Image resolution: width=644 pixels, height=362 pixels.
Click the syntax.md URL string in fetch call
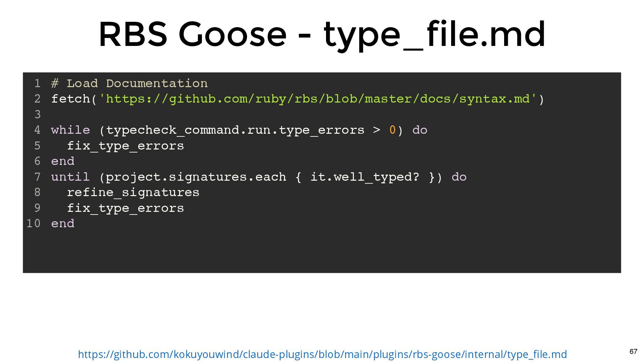click(319, 99)
